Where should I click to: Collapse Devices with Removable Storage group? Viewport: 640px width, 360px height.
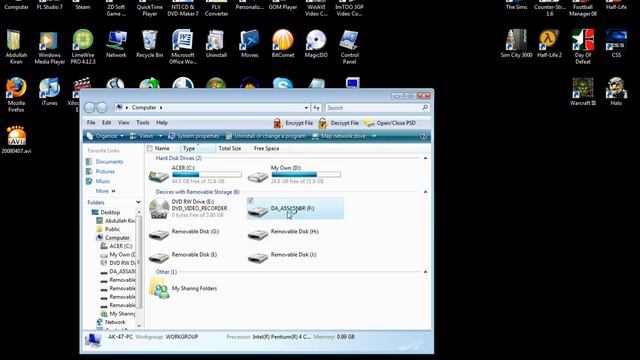pyautogui.click(x=425, y=192)
